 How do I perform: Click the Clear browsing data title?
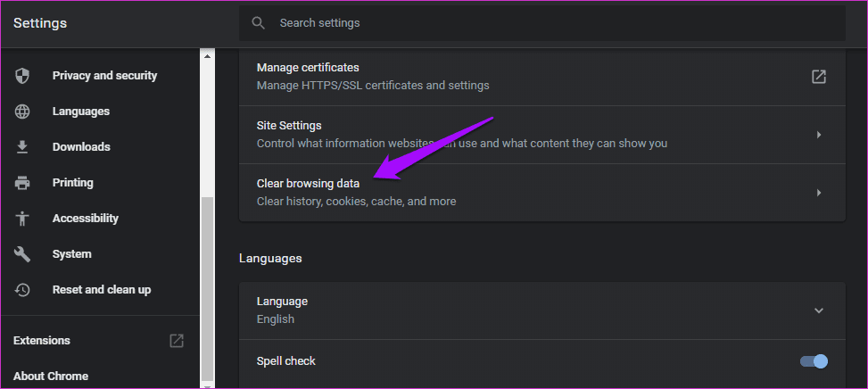pos(308,183)
